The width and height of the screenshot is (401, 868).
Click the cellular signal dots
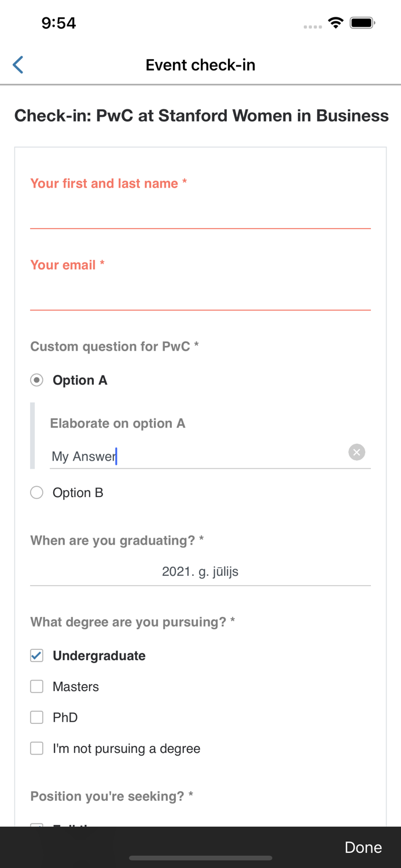click(312, 27)
